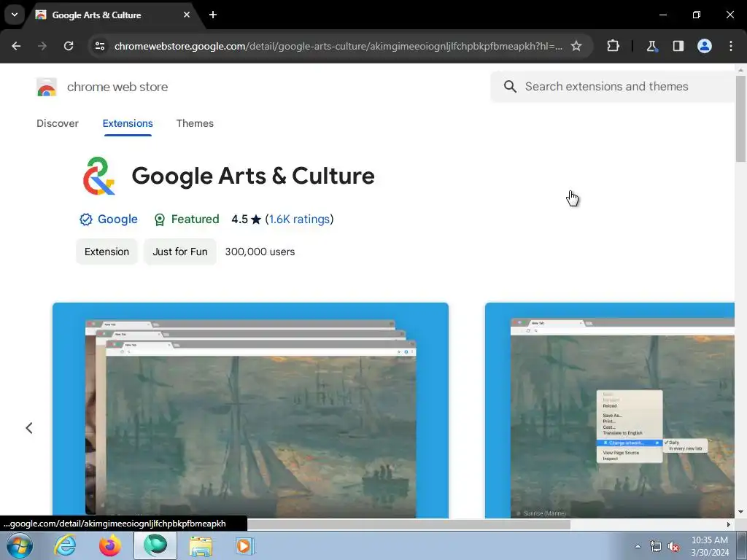This screenshot has height=560, width=747.
Task: Click the Google Arts & Culture logo icon
Action: point(98,176)
